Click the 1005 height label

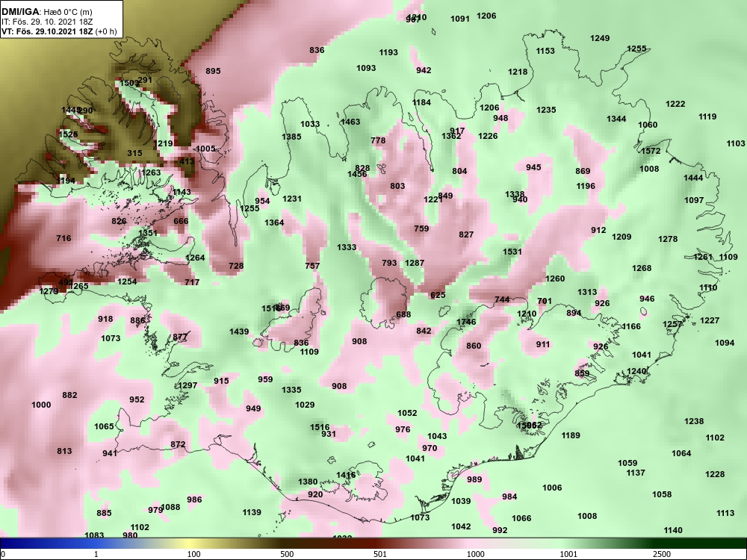click(x=206, y=149)
